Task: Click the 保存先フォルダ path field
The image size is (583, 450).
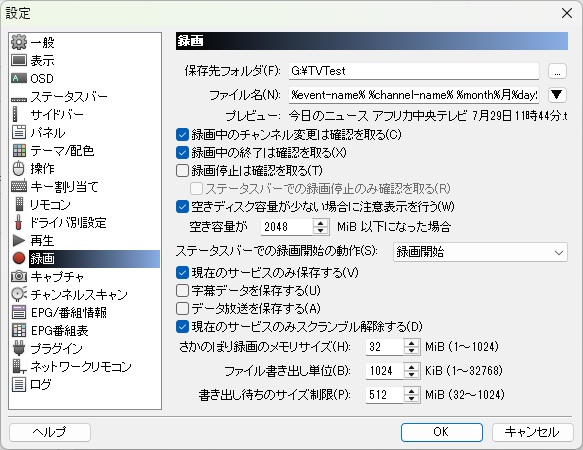Action: [x=413, y=71]
